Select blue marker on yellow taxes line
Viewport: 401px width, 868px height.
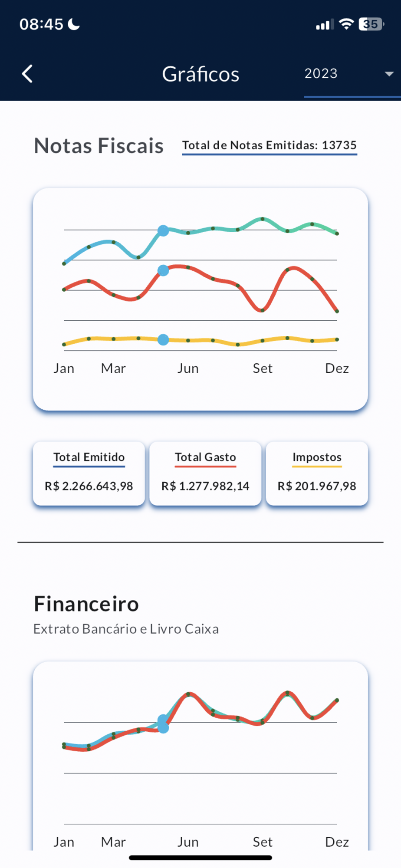(163, 340)
